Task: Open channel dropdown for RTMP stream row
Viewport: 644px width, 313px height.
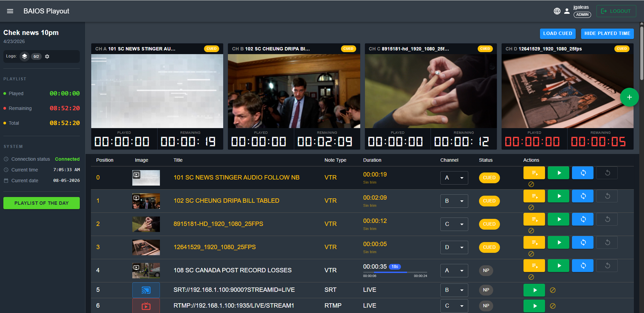Action: pos(454,306)
